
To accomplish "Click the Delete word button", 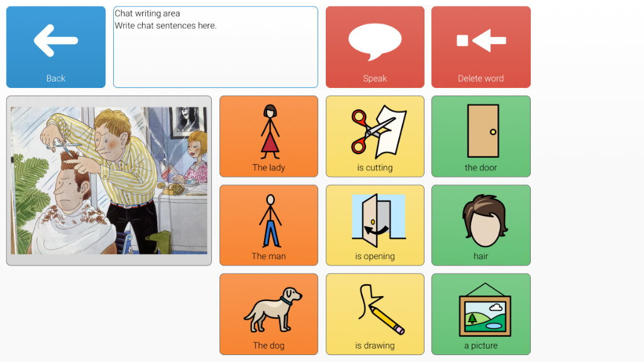I will 481,47.
